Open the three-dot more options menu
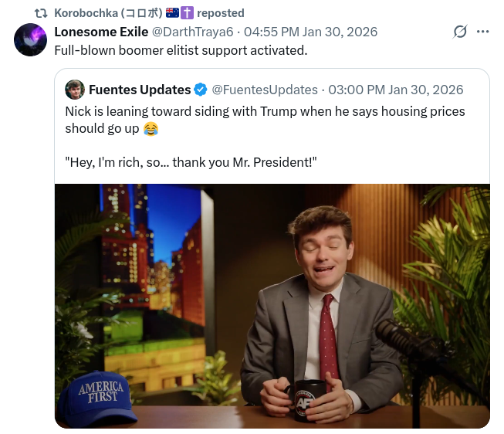This screenshot has width=504, height=434. (483, 32)
